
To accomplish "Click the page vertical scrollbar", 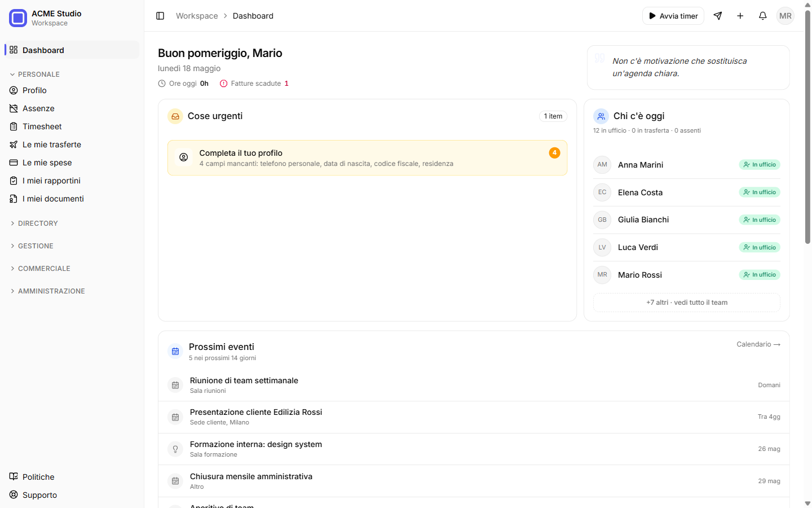I will tap(807, 127).
